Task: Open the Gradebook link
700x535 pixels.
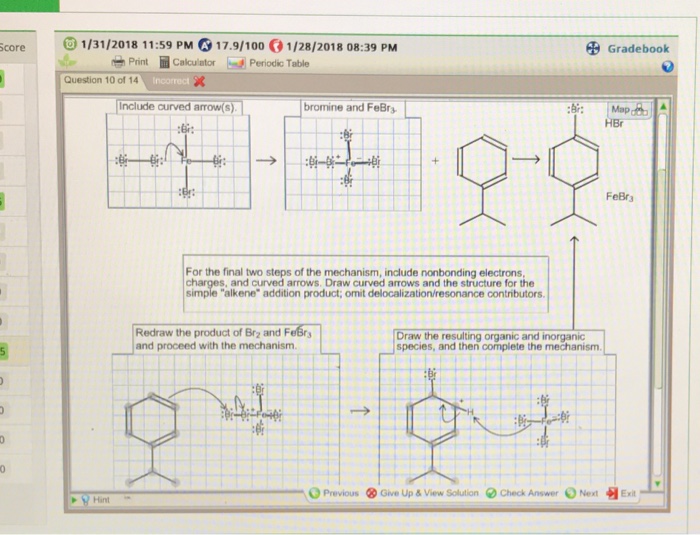Action: click(x=628, y=49)
